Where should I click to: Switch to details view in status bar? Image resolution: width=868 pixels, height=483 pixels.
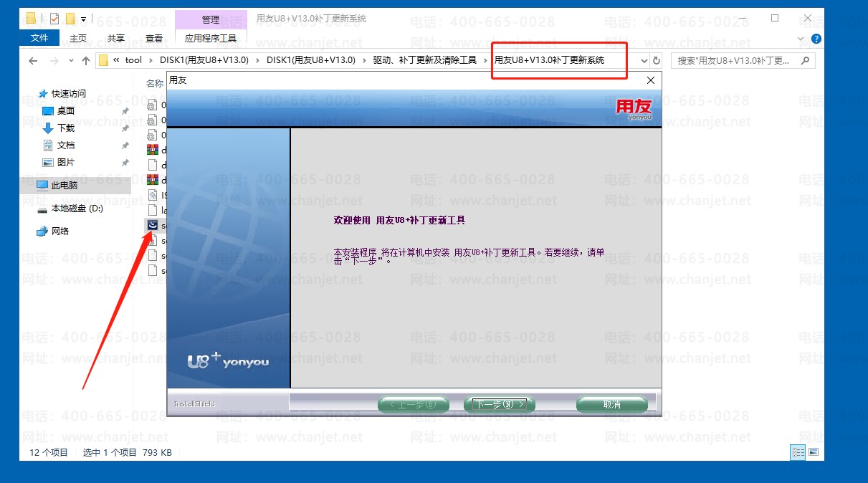[x=798, y=452]
